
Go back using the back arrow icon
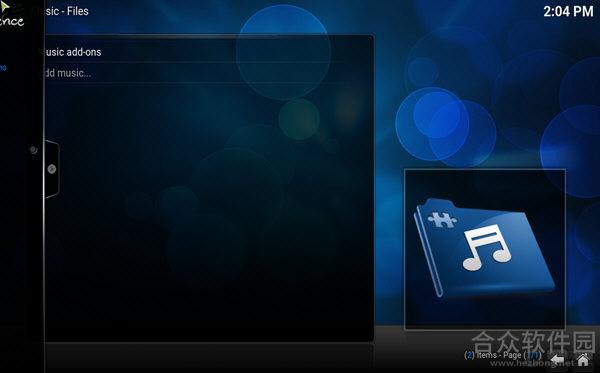point(558,360)
